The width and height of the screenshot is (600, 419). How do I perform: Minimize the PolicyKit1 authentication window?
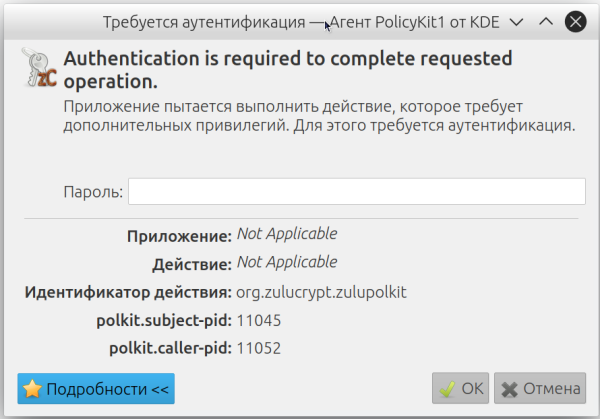tap(516, 20)
